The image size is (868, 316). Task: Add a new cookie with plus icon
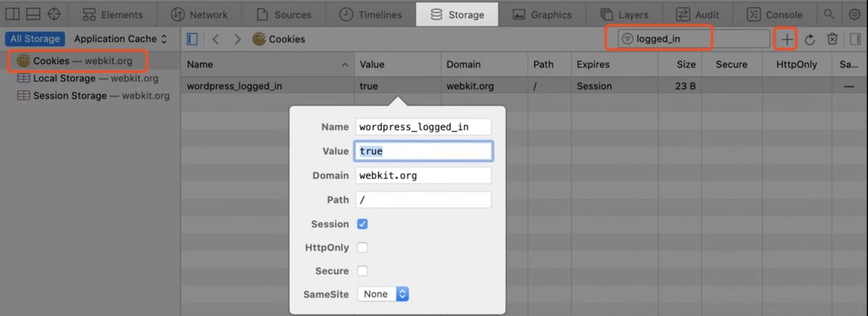click(x=787, y=39)
